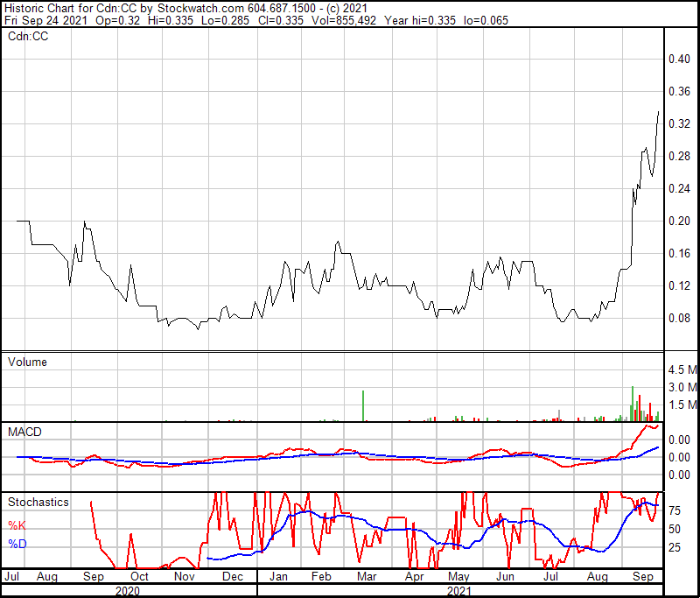Click the '3.0 M' volume axis label
700x598 pixels.
tap(682, 387)
